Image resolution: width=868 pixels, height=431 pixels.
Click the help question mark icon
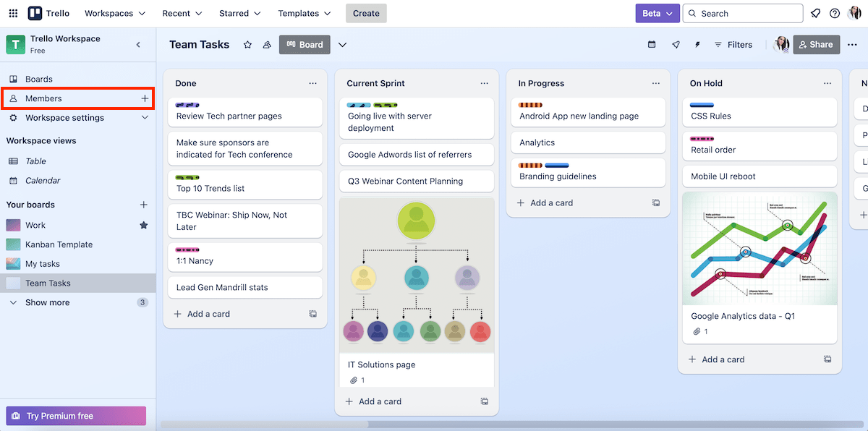coord(834,12)
